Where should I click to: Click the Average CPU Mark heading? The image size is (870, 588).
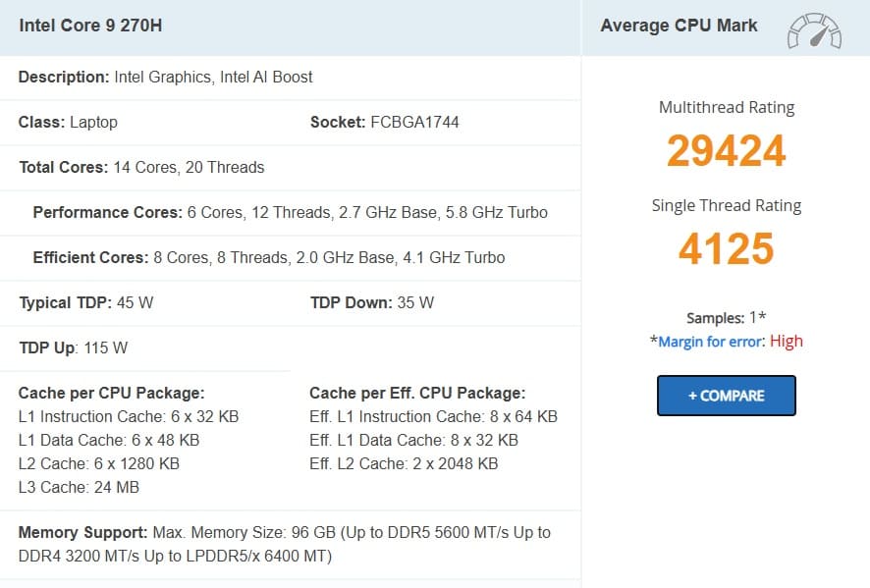(x=679, y=26)
